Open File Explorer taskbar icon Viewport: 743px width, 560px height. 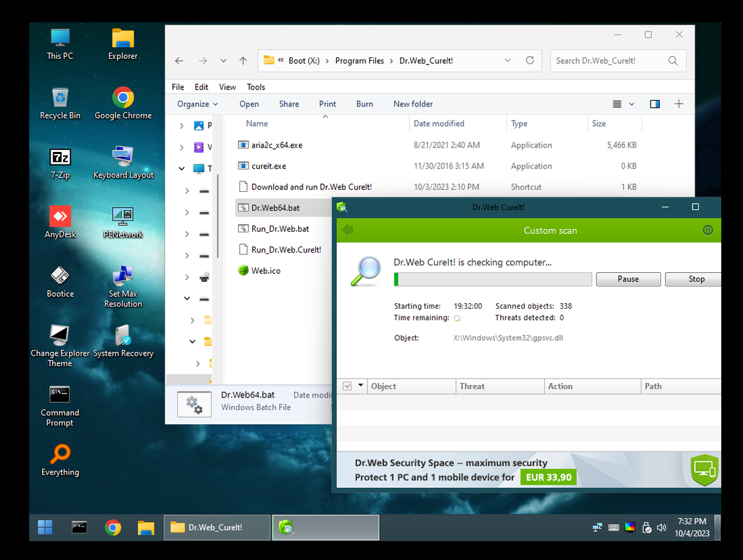(x=146, y=527)
